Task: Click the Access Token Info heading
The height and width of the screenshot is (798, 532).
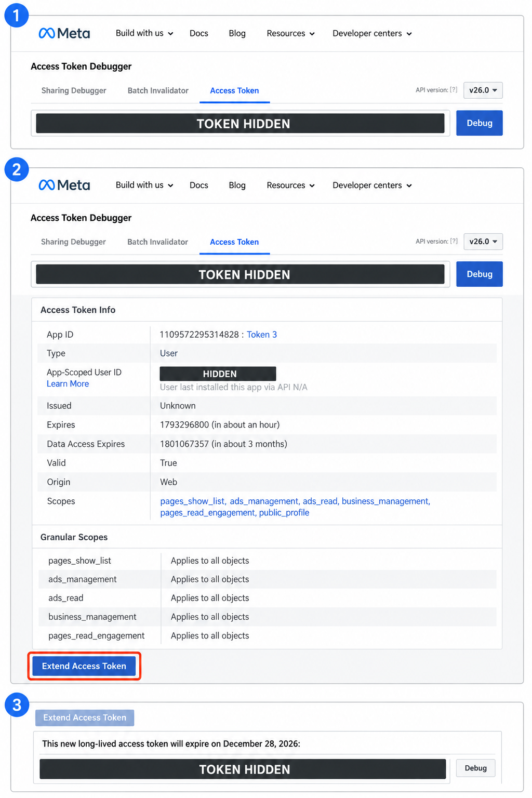Action: tap(78, 310)
